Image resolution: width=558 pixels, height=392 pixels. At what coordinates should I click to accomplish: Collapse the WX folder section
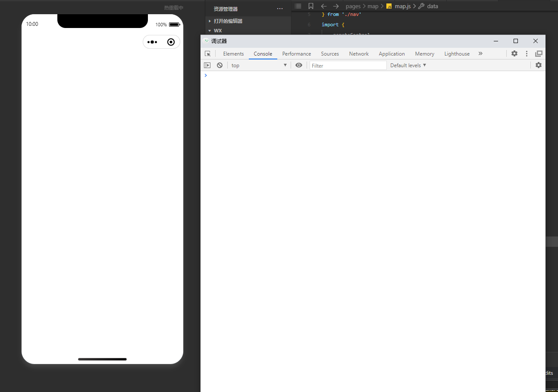coord(248,31)
